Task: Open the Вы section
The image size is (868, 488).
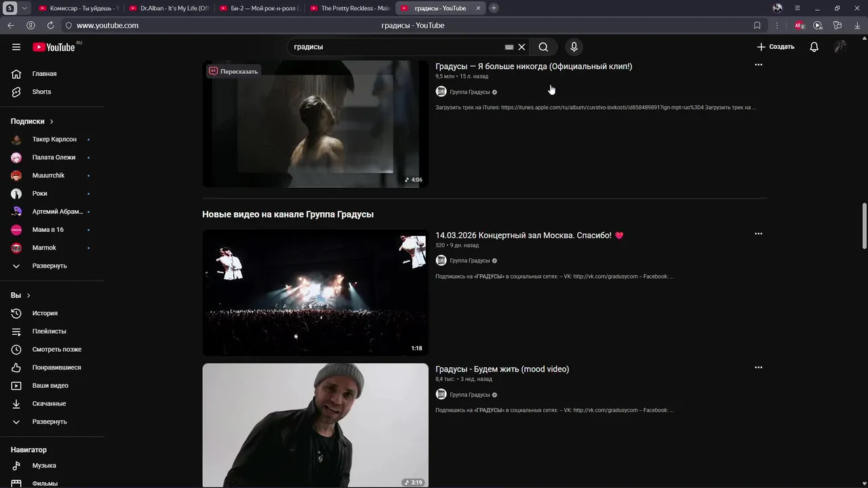Action: pyautogui.click(x=20, y=296)
